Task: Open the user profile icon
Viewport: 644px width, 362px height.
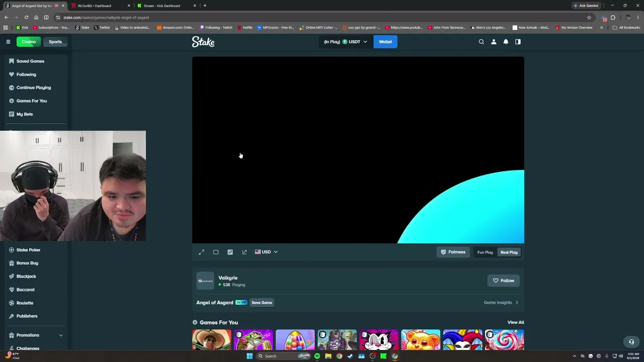Action: 494,42
